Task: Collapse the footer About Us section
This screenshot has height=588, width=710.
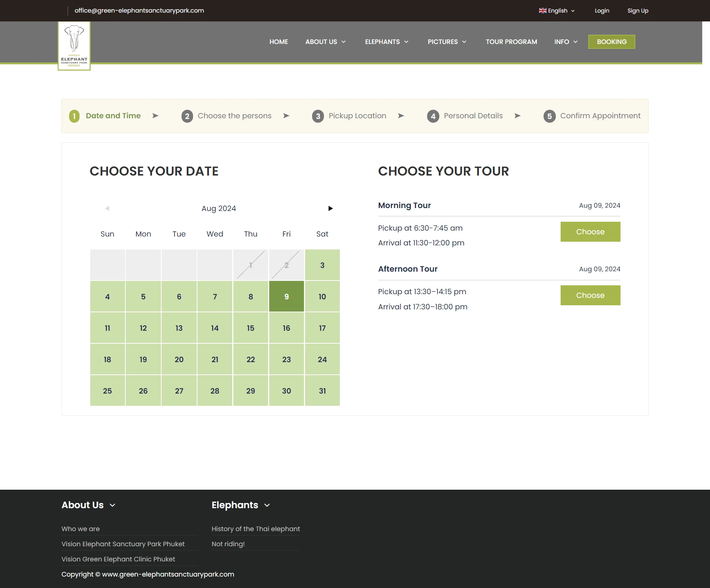Action: (x=112, y=505)
